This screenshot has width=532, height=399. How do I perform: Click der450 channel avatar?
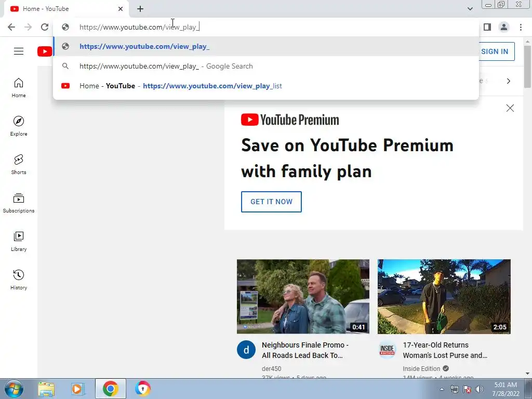pos(246,350)
